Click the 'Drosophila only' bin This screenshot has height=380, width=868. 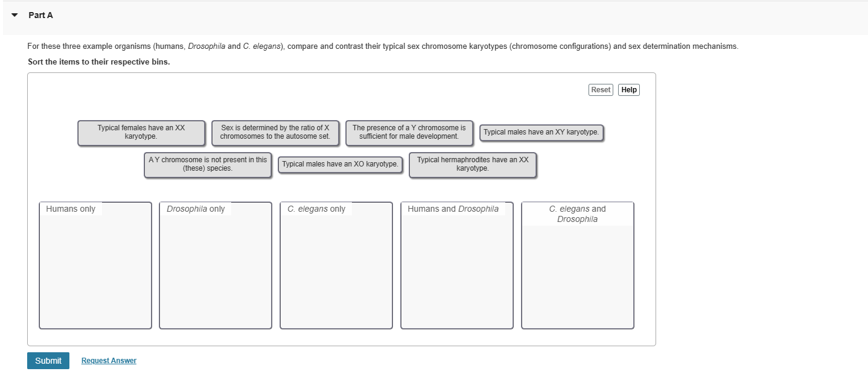pyautogui.click(x=215, y=265)
